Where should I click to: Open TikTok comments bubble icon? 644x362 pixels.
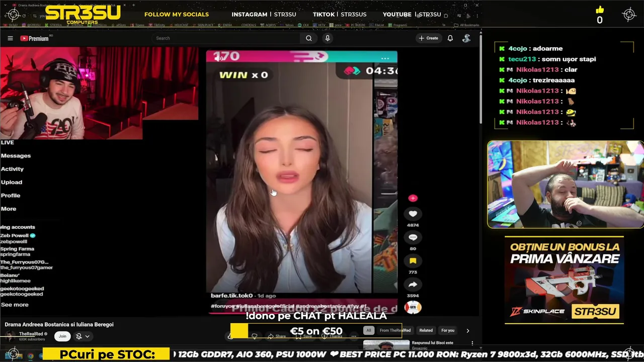(x=413, y=237)
